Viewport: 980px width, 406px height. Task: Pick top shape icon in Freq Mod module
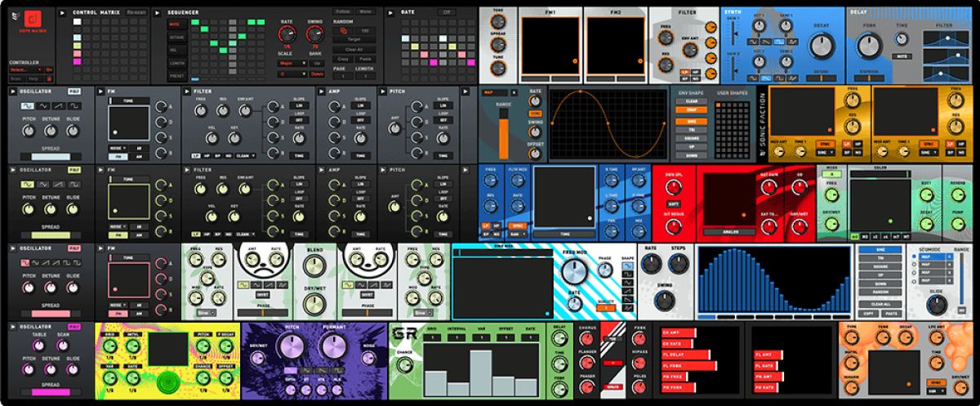pos(628,266)
